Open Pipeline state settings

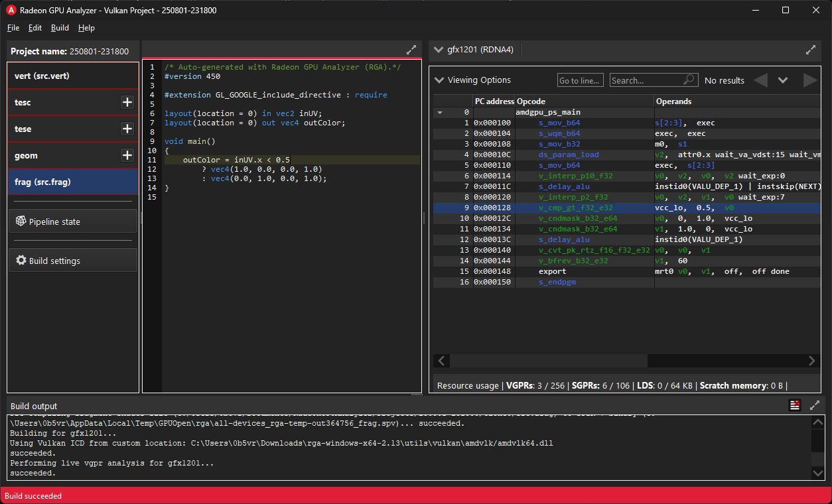pyautogui.click(x=73, y=221)
